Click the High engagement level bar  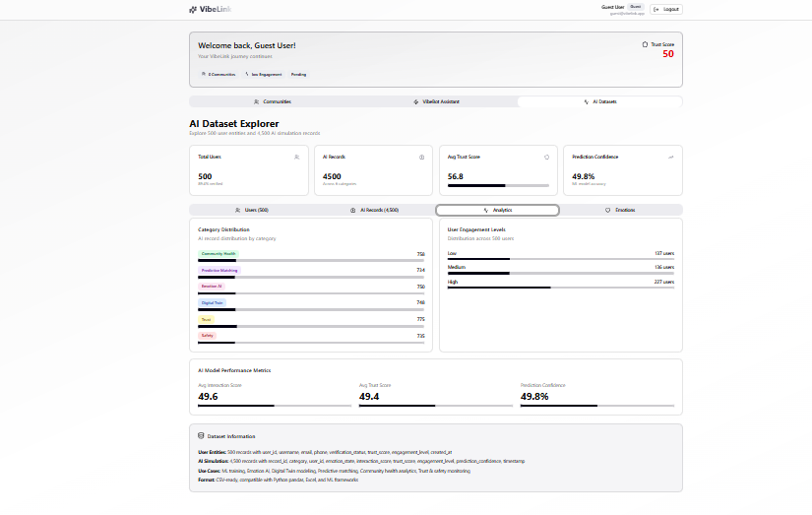[561, 287]
